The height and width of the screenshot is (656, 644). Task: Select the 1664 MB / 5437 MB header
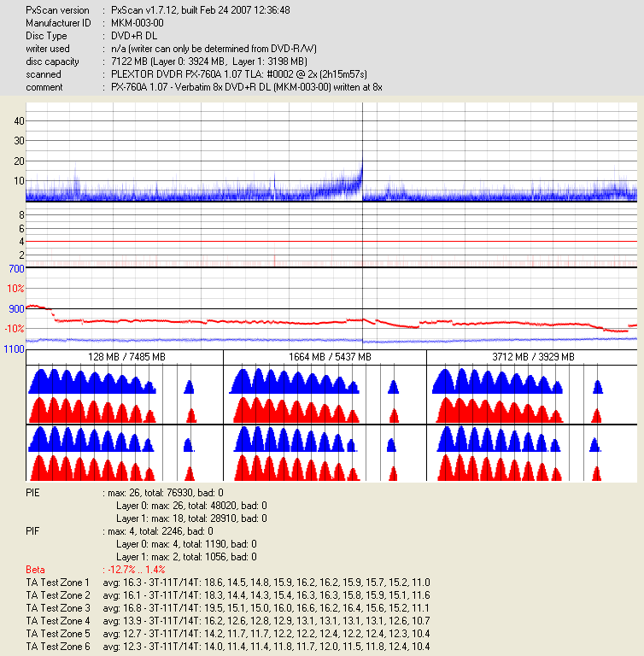click(325, 356)
